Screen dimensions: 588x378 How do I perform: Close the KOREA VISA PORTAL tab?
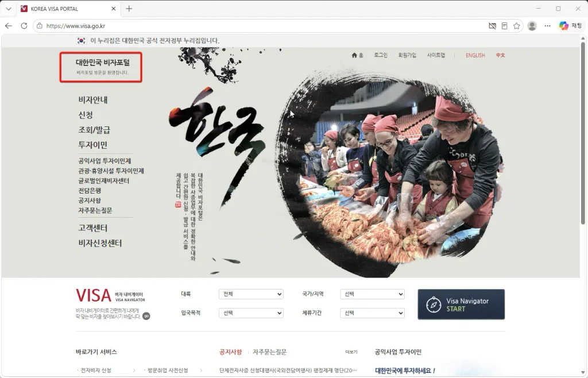(x=114, y=9)
